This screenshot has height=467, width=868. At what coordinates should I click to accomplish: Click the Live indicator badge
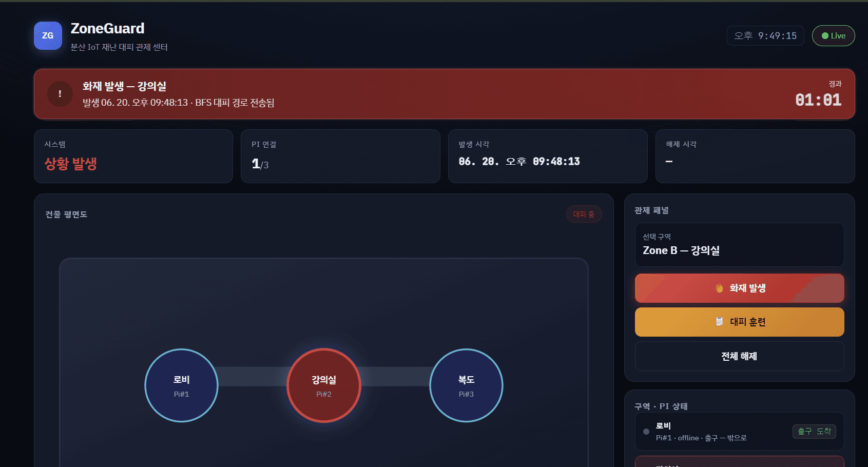[833, 36]
